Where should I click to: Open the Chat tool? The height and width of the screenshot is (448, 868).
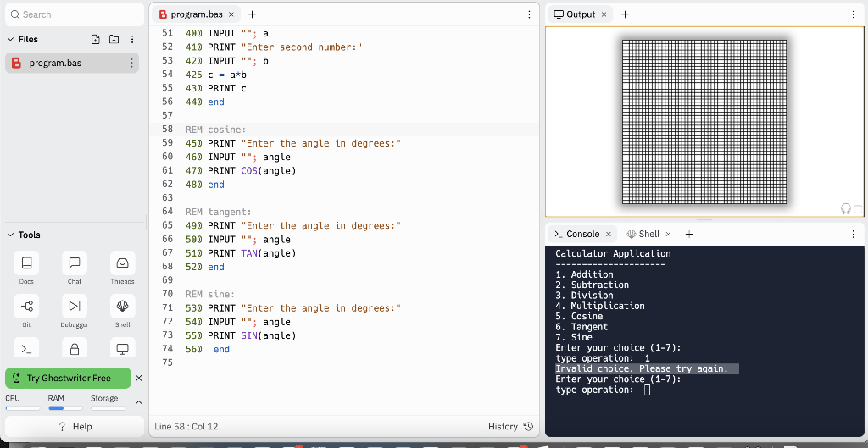click(x=75, y=263)
